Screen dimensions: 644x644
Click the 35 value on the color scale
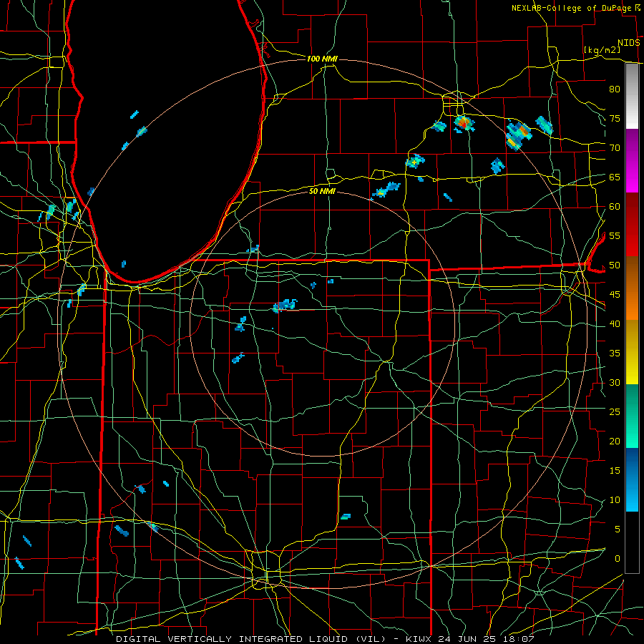pos(615,353)
